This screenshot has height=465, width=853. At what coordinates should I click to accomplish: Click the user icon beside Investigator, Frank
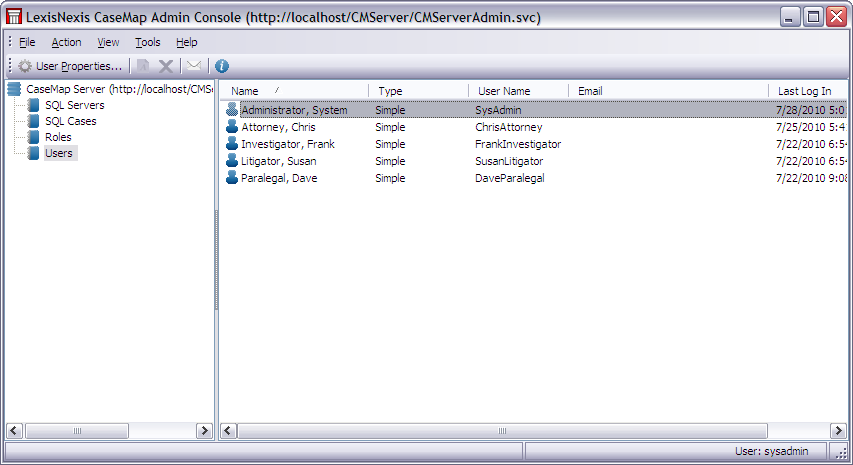point(232,144)
